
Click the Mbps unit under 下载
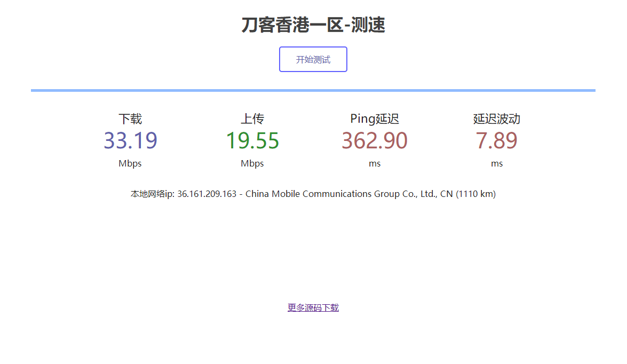[130, 163]
